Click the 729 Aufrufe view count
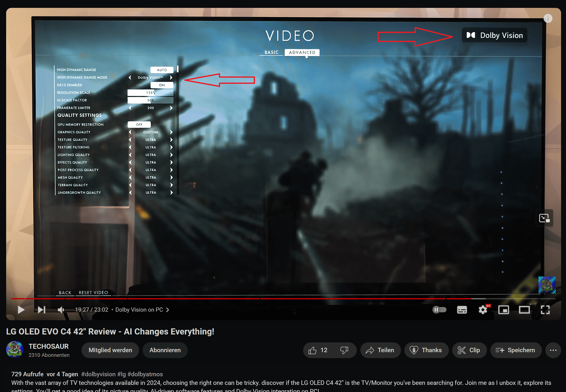Image resolution: width=566 pixels, height=392 pixels. tap(27, 374)
